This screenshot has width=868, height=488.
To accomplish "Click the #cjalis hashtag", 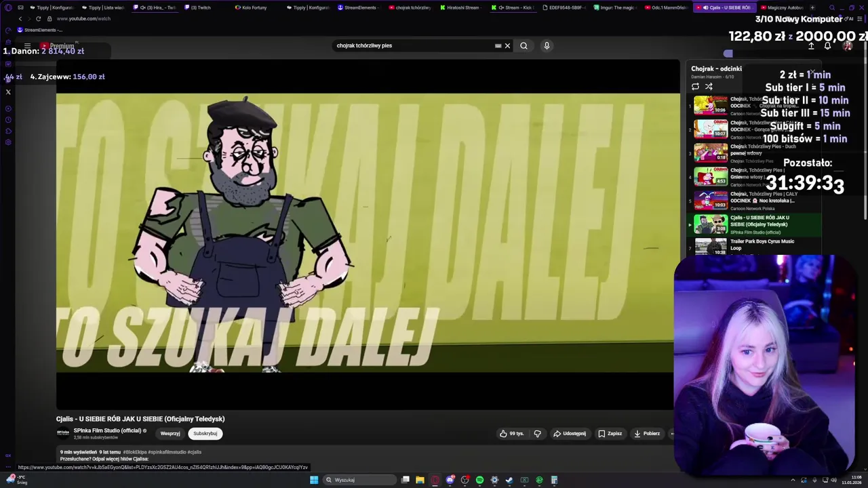I will [x=194, y=452].
